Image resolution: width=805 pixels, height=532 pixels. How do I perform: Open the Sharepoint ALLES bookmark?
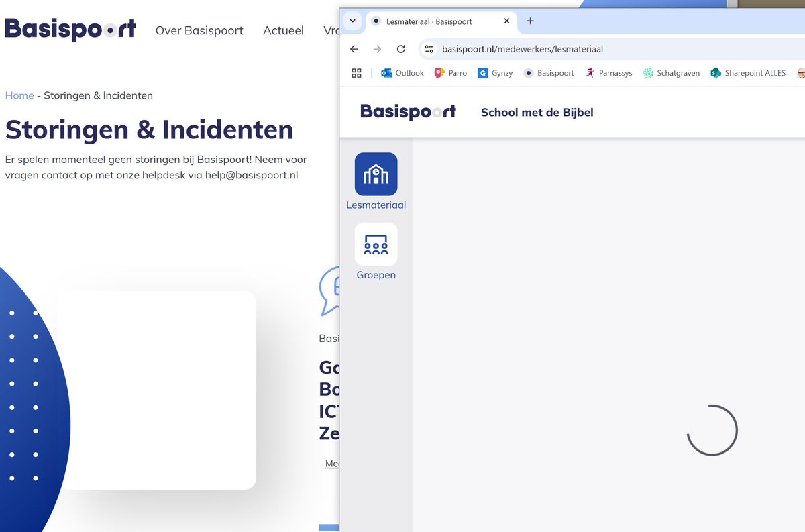click(748, 73)
